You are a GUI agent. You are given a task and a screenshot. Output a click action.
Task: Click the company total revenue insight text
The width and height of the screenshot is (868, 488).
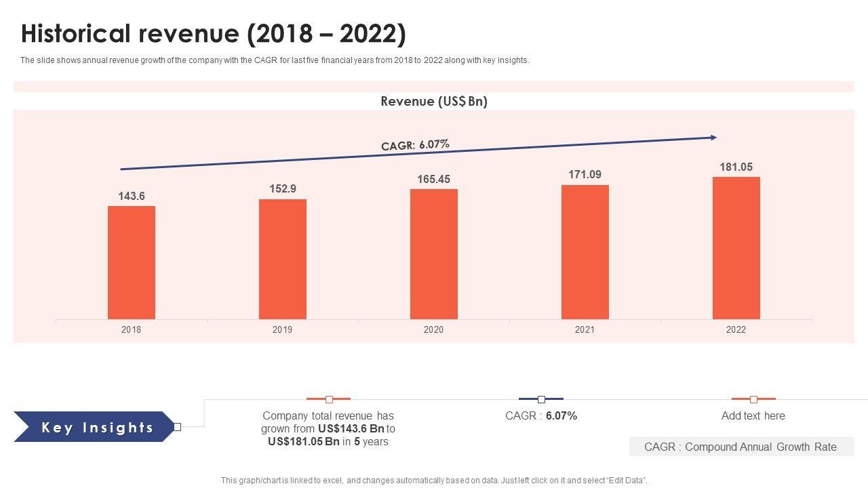tap(328, 428)
